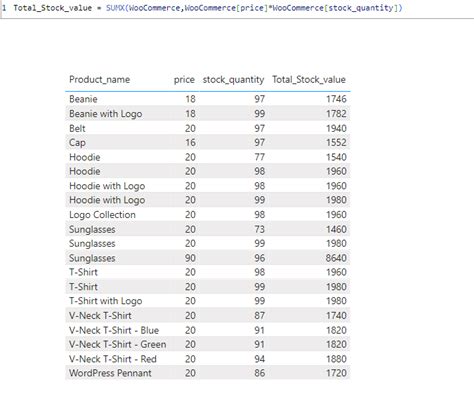Click the stock_quantity column header
This screenshot has width=474, height=396.
233,80
